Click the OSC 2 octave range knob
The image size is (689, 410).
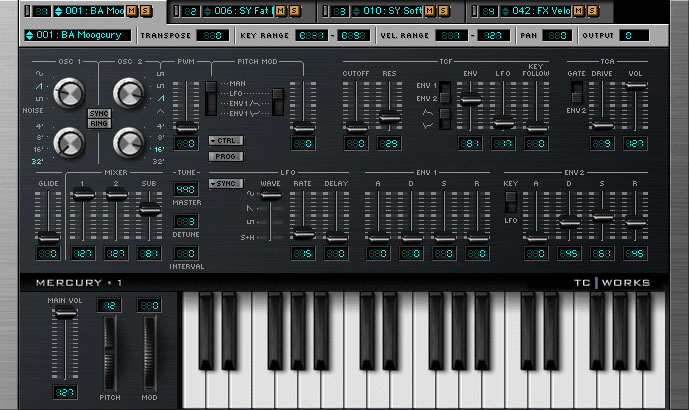point(129,143)
